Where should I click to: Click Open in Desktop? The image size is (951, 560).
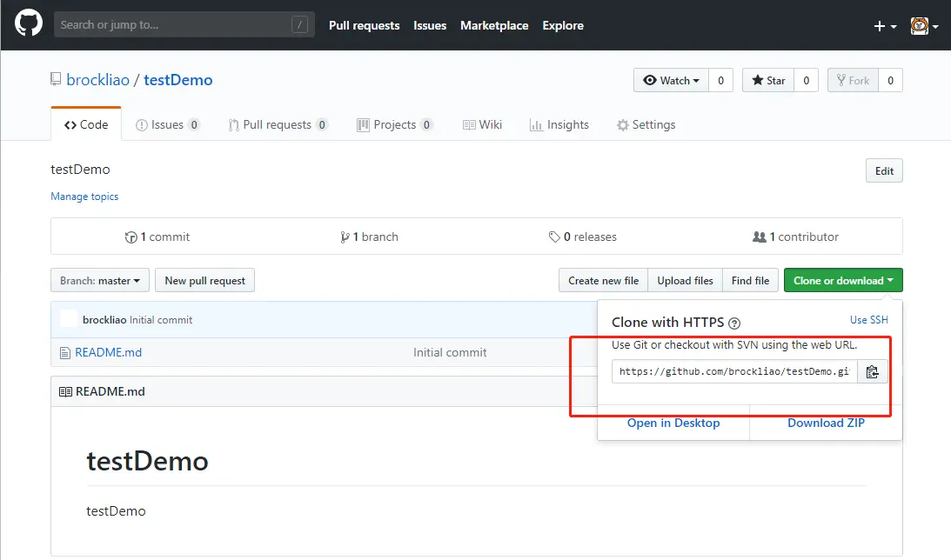coord(673,423)
